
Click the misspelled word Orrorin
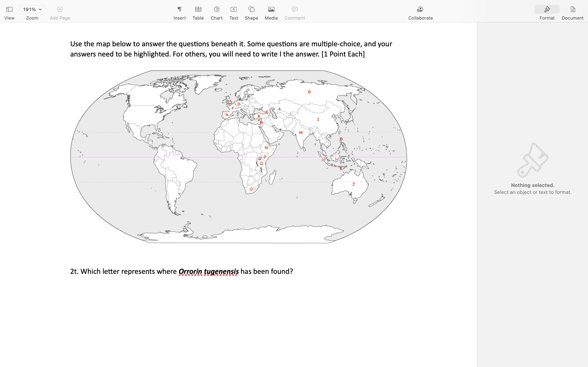pos(190,271)
